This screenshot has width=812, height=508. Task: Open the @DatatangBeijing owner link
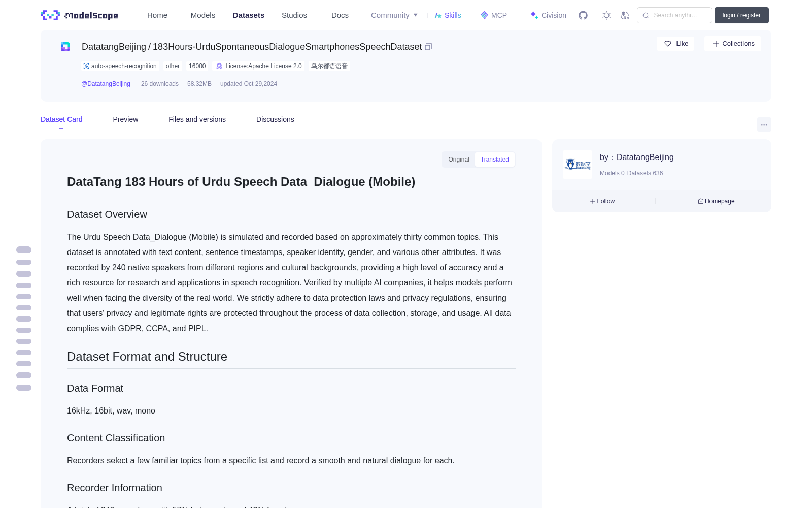tap(106, 84)
